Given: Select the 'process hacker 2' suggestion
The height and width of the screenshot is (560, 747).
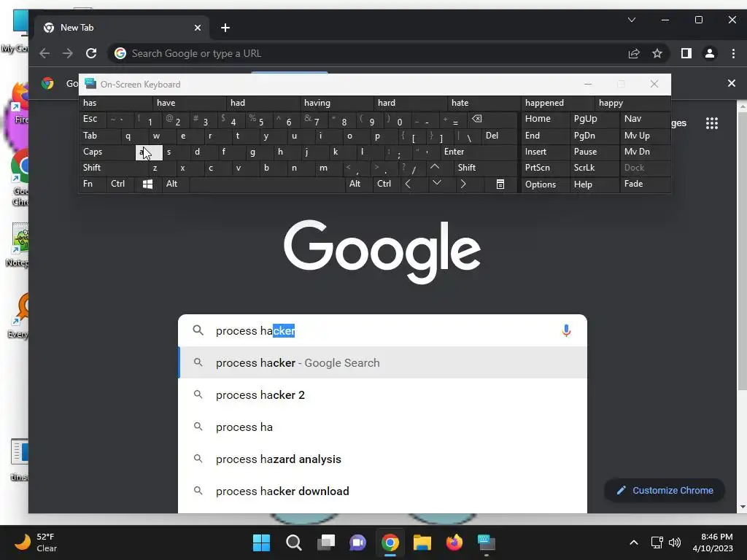Looking at the screenshot, I should [x=382, y=394].
